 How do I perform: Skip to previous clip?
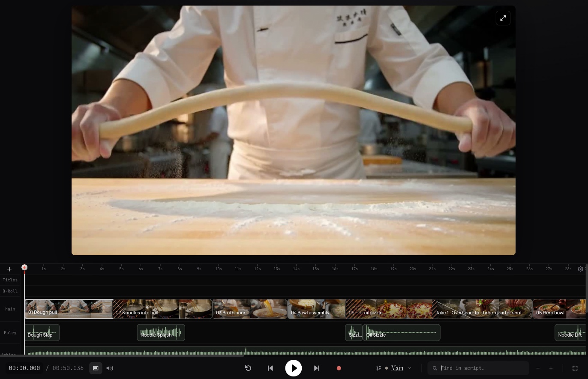tap(270, 368)
